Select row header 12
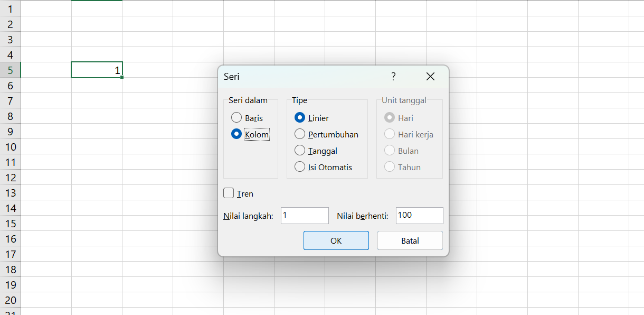Viewport: 644px width, 315px height. click(x=10, y=177)
